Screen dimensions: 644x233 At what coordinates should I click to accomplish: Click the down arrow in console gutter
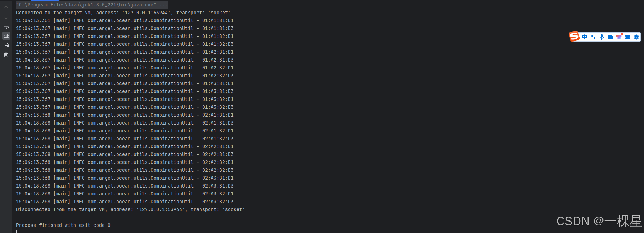point(6,17)
